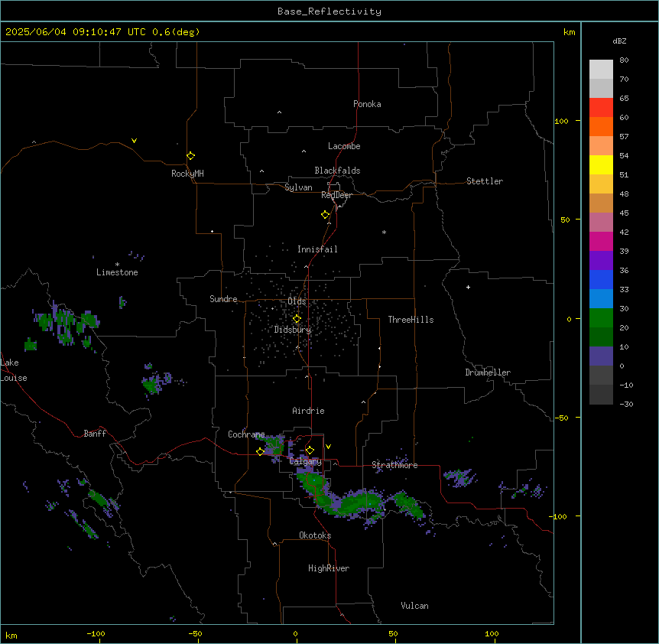Click the Drumheller city label

pyautogui.click(x=488, y=372)
